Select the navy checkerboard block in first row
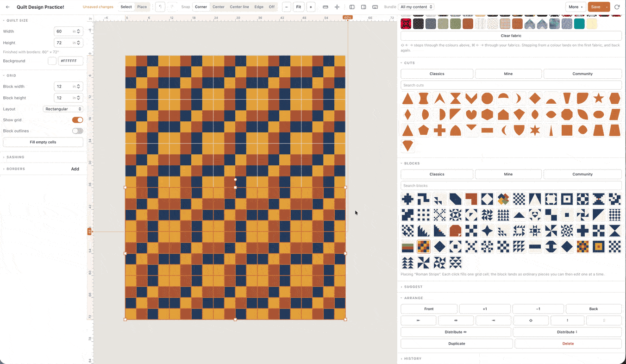This screenshot has height=364, width=626. coord(519,199)
